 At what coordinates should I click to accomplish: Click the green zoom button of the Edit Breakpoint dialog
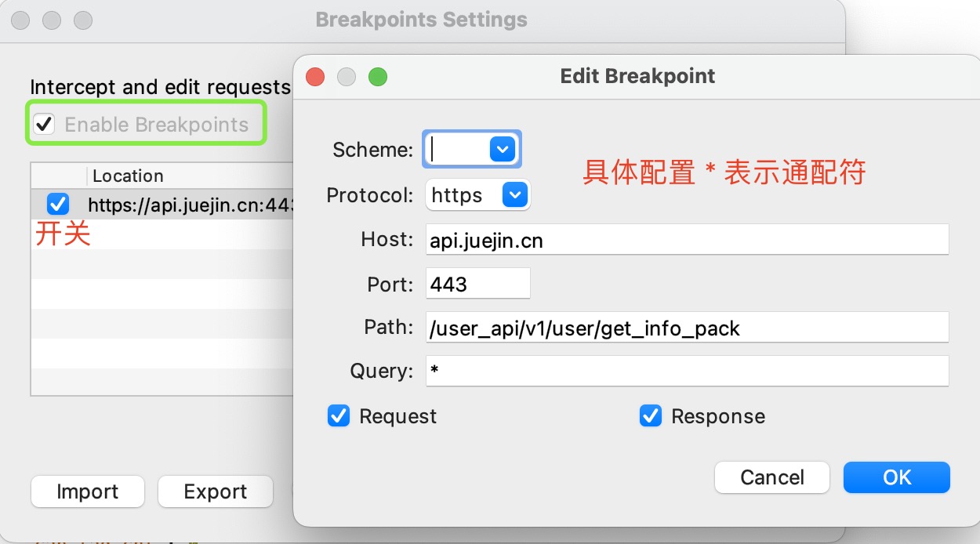click(x=378, y=77)
